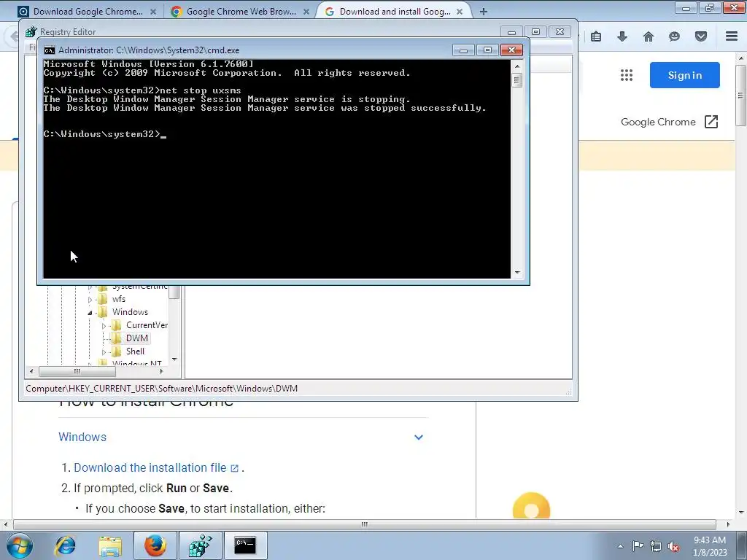Click browser page horizontal scrollbar thumb
Screen dimensions: 747x560
365,524
